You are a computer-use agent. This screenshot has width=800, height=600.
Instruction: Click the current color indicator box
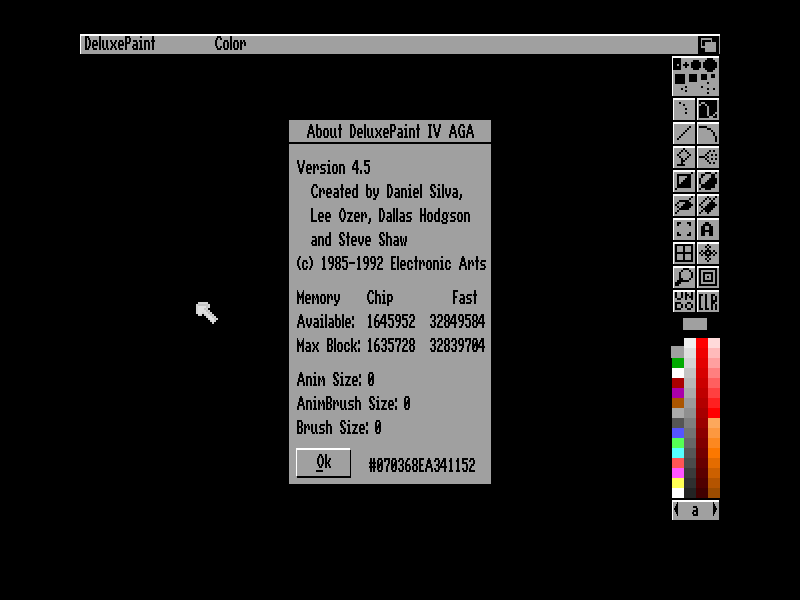695,323
